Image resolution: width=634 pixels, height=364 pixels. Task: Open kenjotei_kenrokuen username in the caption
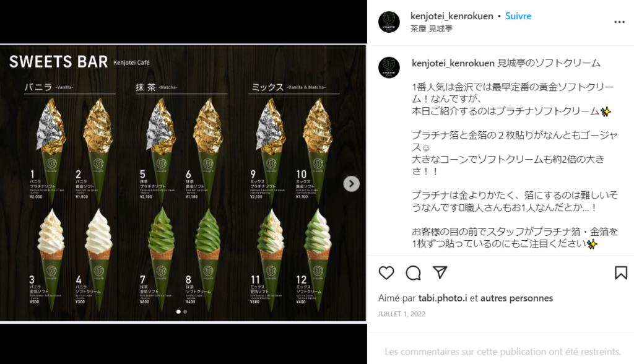coord(453,63)
